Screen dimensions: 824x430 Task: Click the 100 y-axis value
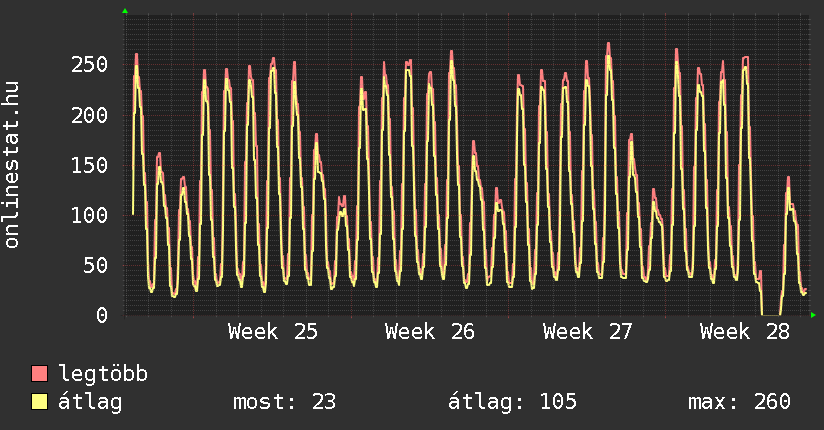coord(89,215)
